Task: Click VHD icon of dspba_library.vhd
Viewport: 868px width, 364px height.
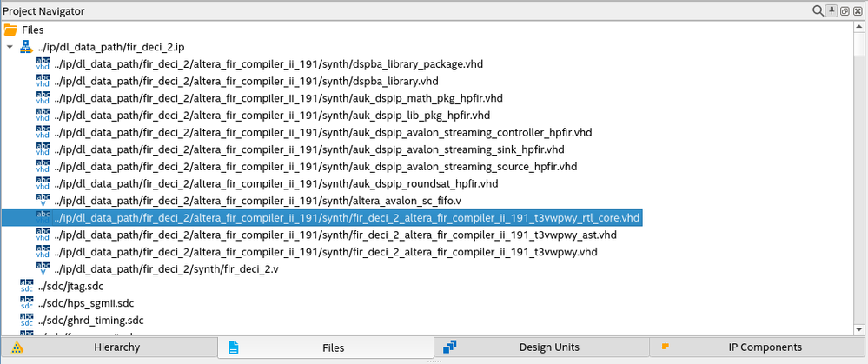Action: [x=43, y=81]
